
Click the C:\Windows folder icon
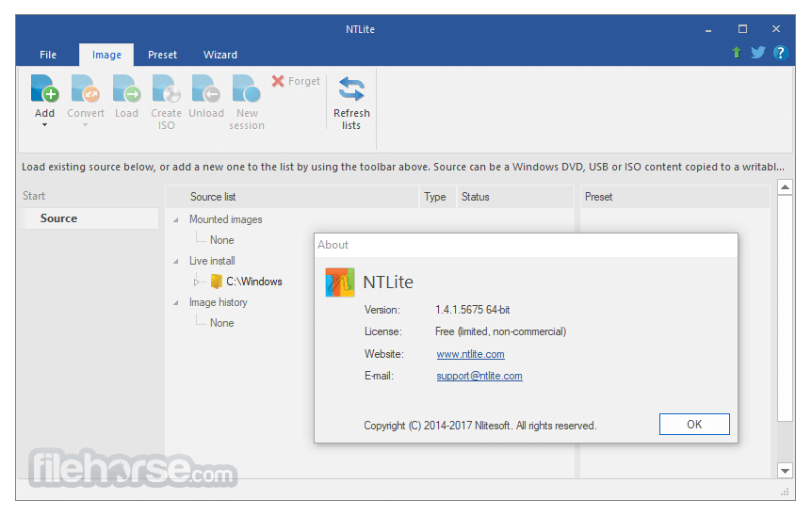click(217, 282)
